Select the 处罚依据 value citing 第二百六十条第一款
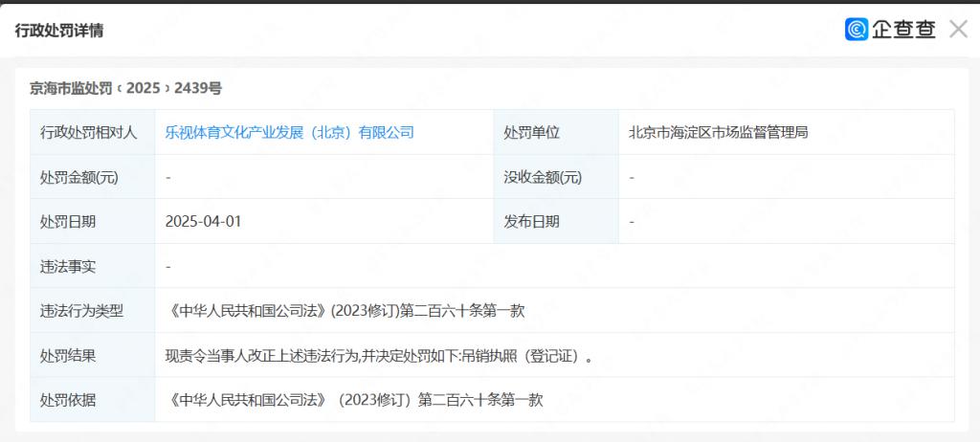 [x=354, y=400]
